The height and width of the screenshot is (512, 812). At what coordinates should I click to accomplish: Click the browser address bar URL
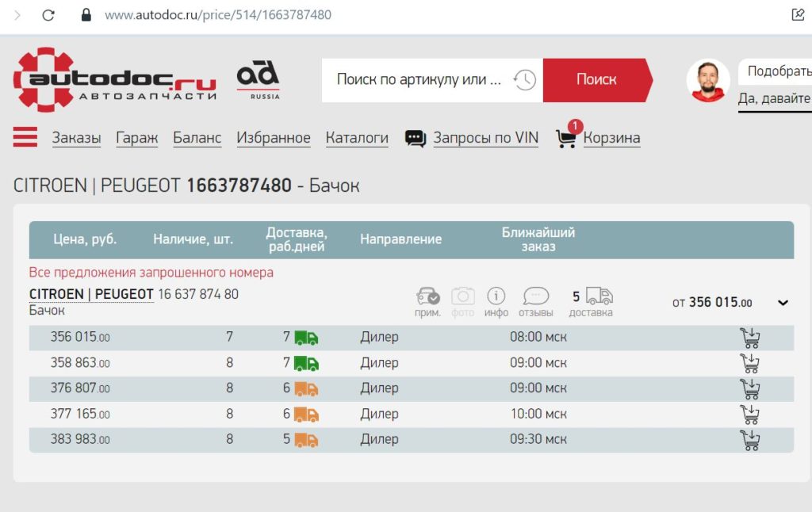(218, 15)
